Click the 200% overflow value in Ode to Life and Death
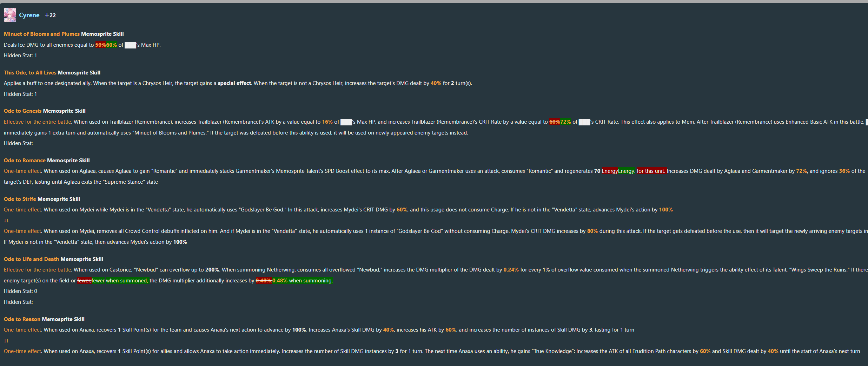Image resolution: width=868 pixels, height=366 pixels. tap(212, 270)
